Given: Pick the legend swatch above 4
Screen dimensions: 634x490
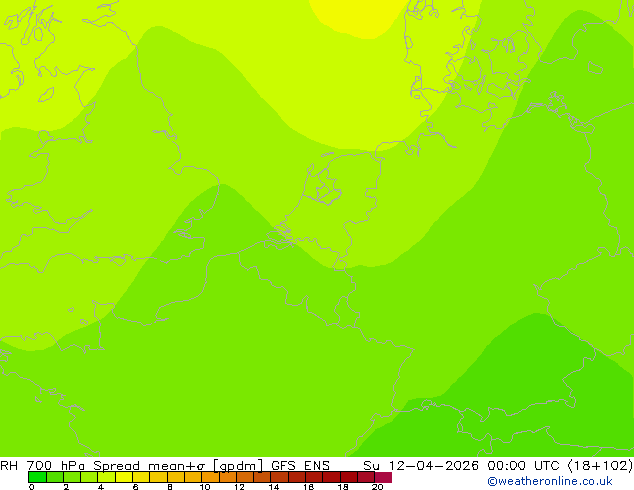Looking at the screenshot, I should click(x=106, y=477).
